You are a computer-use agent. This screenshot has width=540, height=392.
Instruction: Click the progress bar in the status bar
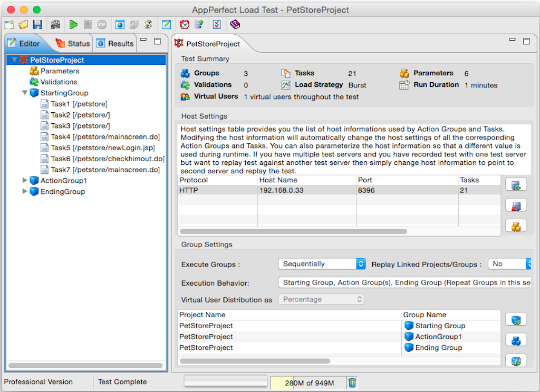[x=226, y=380]
